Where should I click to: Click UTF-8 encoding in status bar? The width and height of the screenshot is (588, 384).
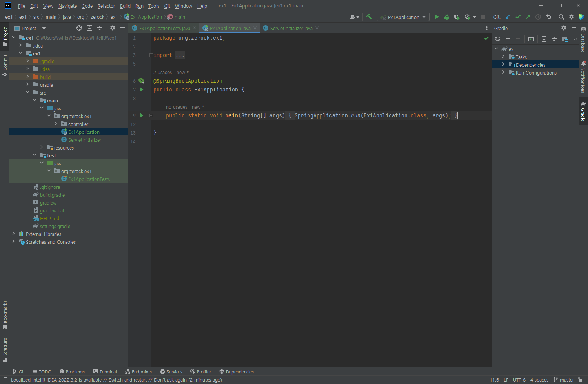[x=519, y=380]
